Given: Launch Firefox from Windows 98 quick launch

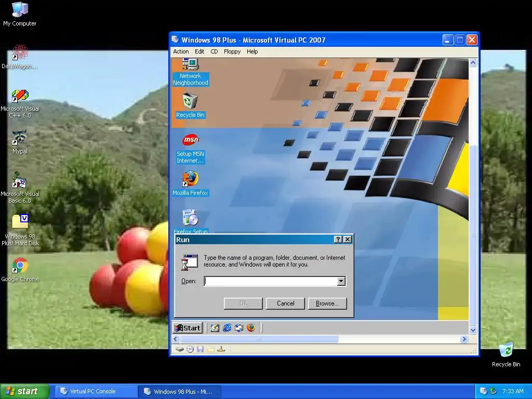Looking at the screenshot, I should pyautogui.click(x=251, y=328).
